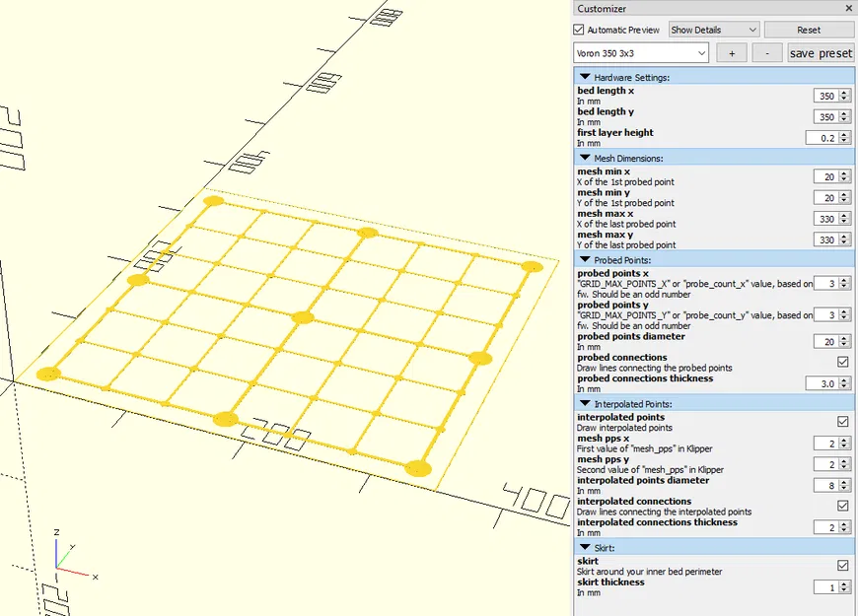Screen dimensions: 858x616
Task: Click the bed length y stepper arrows
Action: (x=844, y=116)
